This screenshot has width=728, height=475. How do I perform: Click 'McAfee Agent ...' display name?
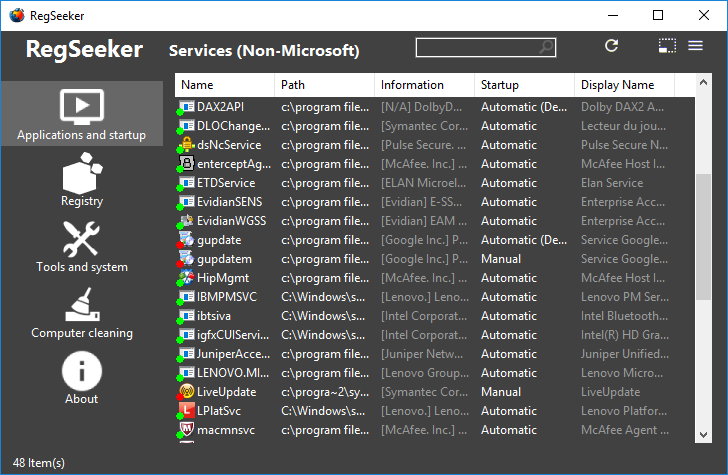625,430
